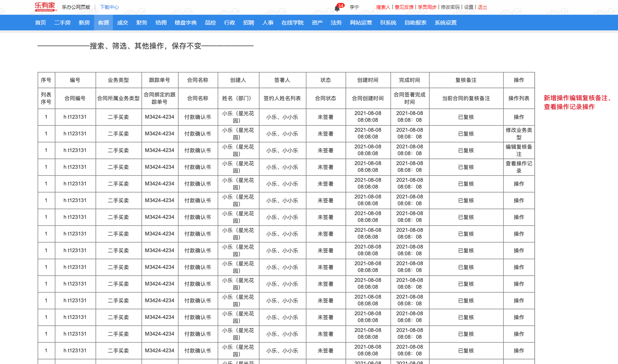This screenshot has height=364, width=618.
Task: Open the 法务 menu
Action: pos(336,23)
